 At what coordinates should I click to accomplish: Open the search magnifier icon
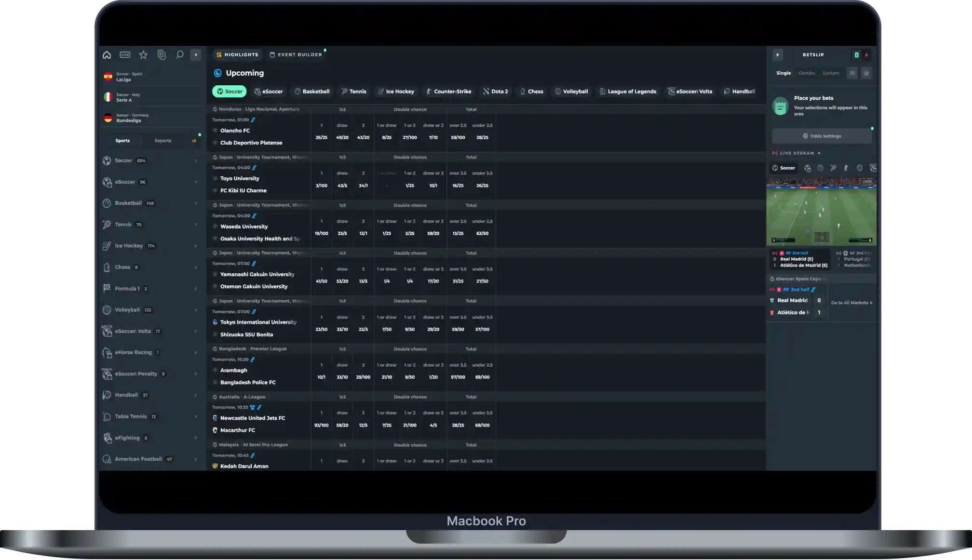[x=179, y=55]
